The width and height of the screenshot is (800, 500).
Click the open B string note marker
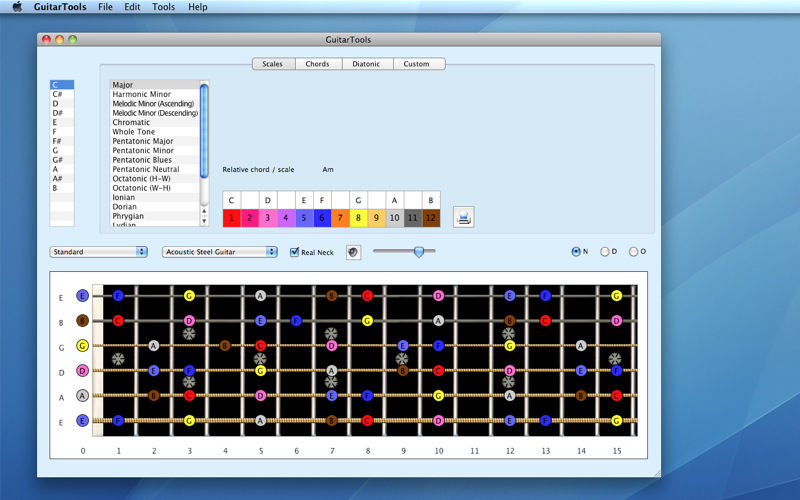(82, 320)
